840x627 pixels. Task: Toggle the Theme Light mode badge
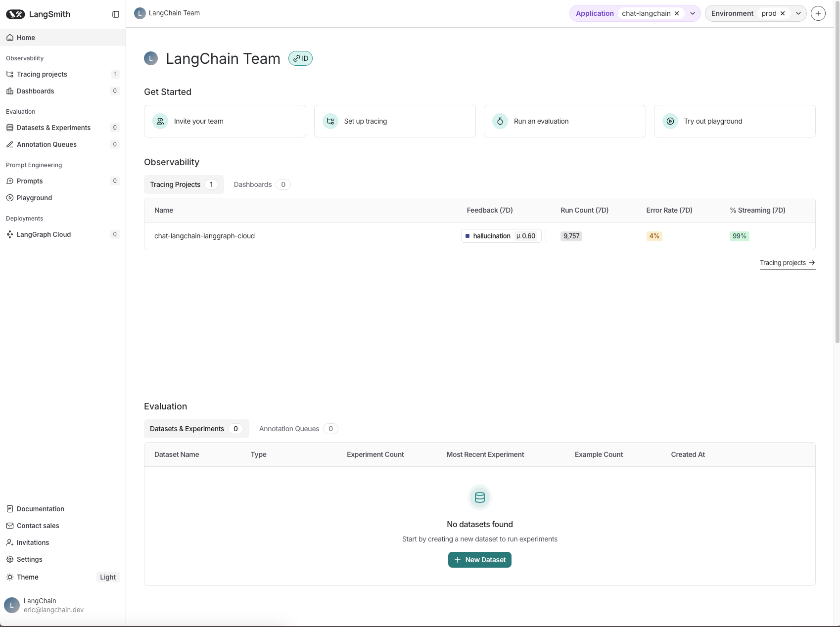click(108, 577)
